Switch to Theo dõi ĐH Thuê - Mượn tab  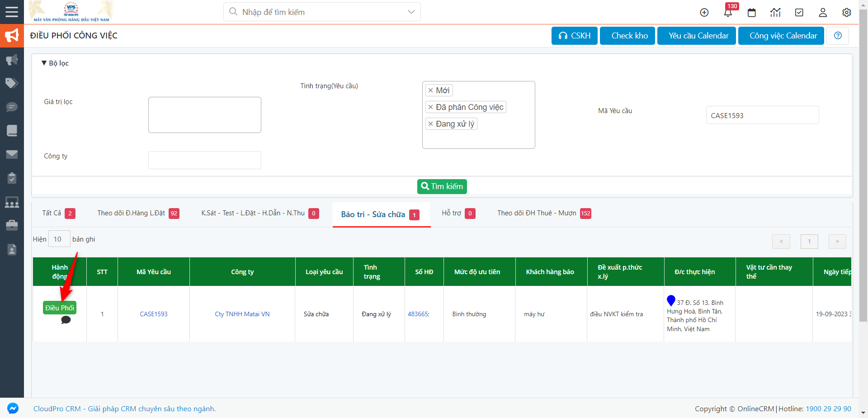pyautogui.click(x=544, y=213)
